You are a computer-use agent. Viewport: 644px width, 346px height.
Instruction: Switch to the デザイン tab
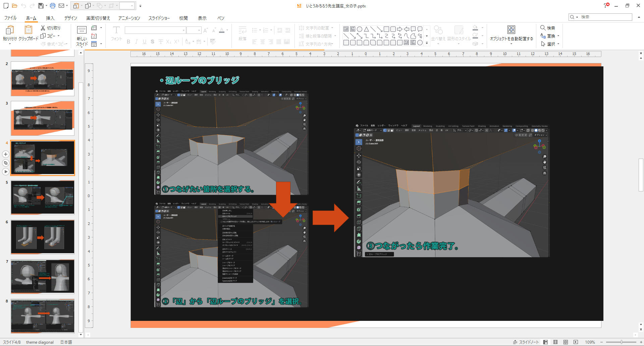coord(70,18)
